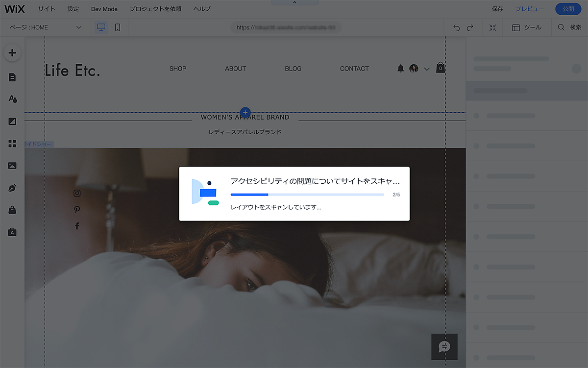588x368 pixels.
Task: Open the Site Design sidebar icon
Action: pyautogui.click(x=12, y=99)
